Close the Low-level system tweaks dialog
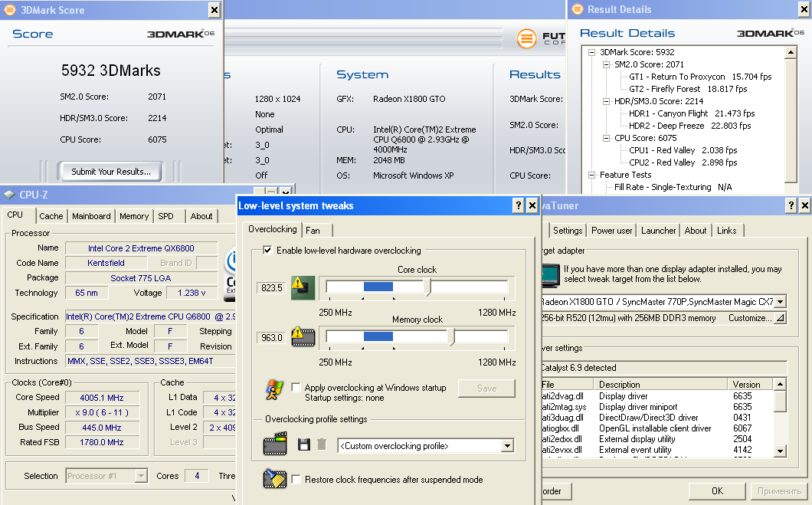Screen dimensions: 812x505 click(x=532, y=205)
